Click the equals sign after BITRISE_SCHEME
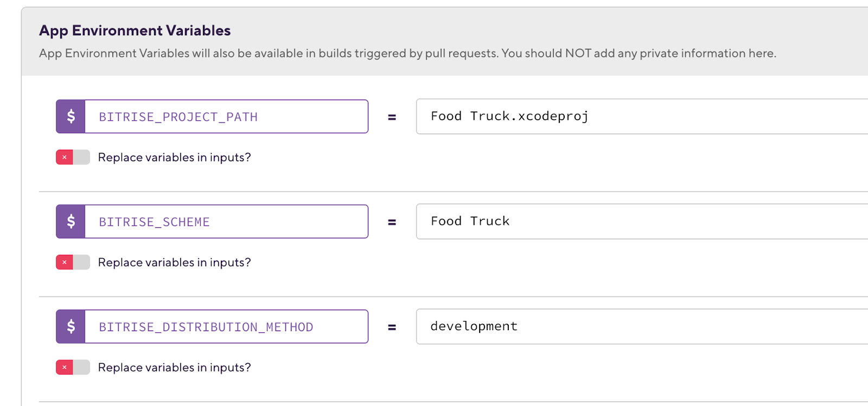The width and height of the screenshot is (868, 406). (392, 222)
